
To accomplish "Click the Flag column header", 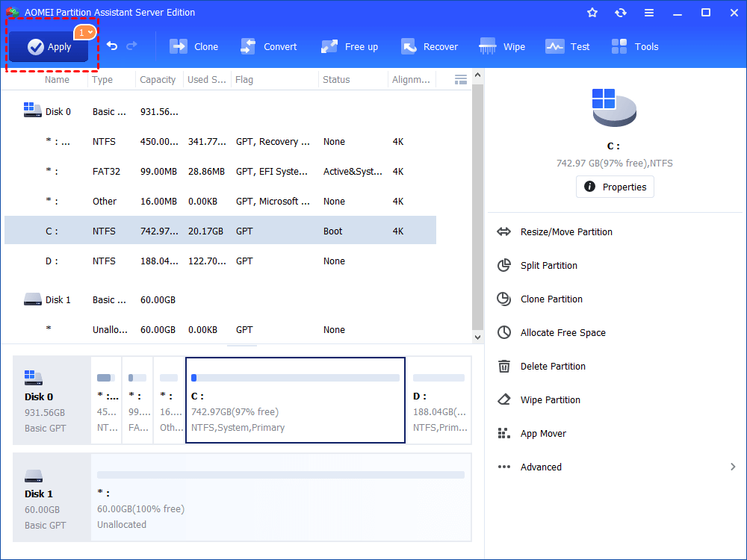I will (244, 80).
